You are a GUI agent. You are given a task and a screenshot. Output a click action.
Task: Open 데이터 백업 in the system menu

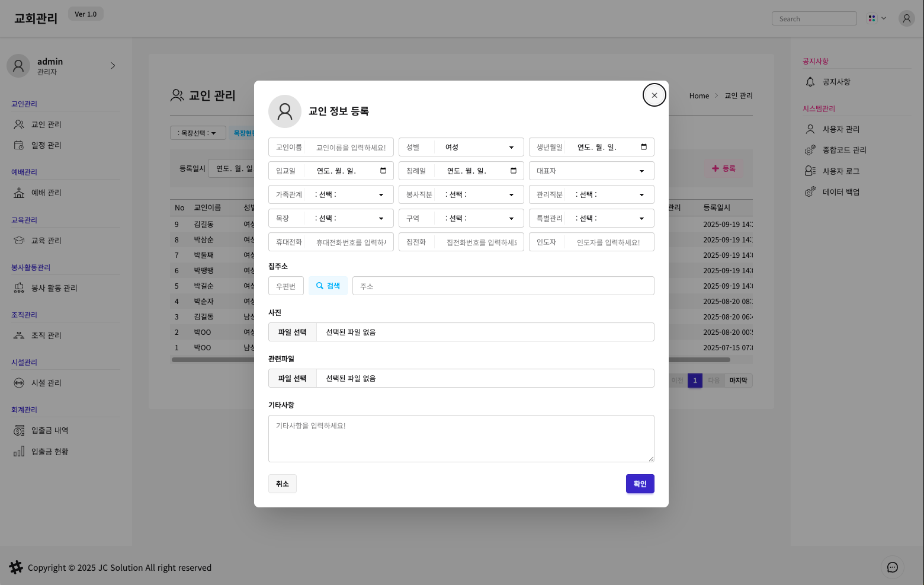pyautogui.click(x=840, y=192)
